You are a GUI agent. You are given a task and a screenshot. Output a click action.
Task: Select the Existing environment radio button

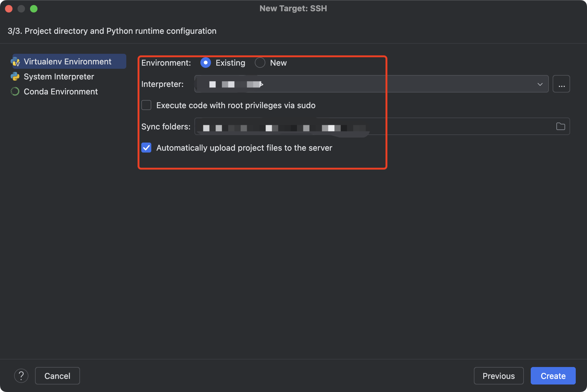pyautogui.click(x=206, y=63)
